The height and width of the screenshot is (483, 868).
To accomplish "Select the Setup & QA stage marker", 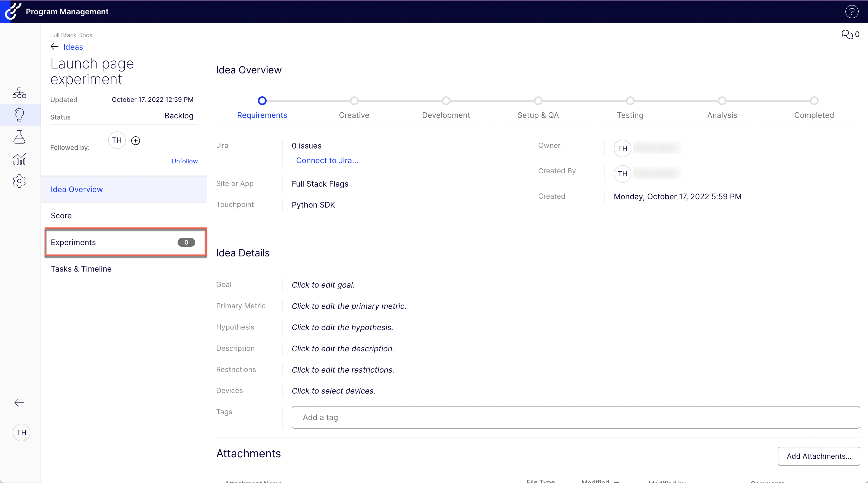I will 538,100.
